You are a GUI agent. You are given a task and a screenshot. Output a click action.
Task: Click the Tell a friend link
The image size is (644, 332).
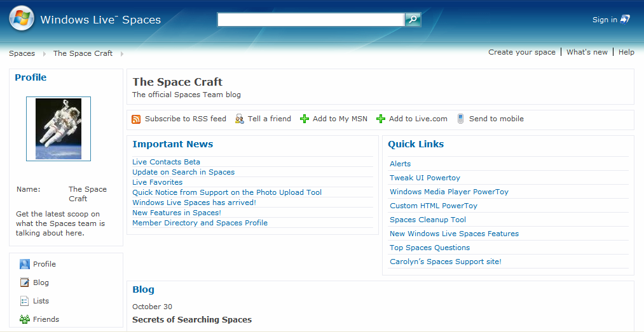click(270, 119)
